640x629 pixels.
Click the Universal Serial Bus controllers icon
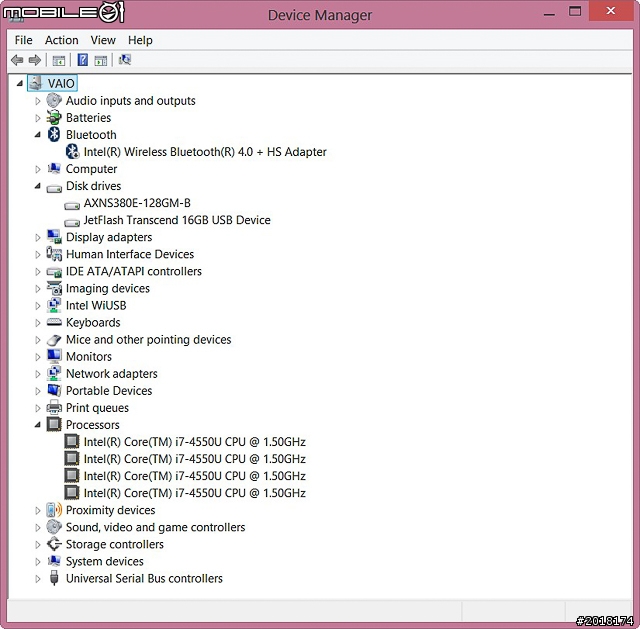(x=54, y=578)
